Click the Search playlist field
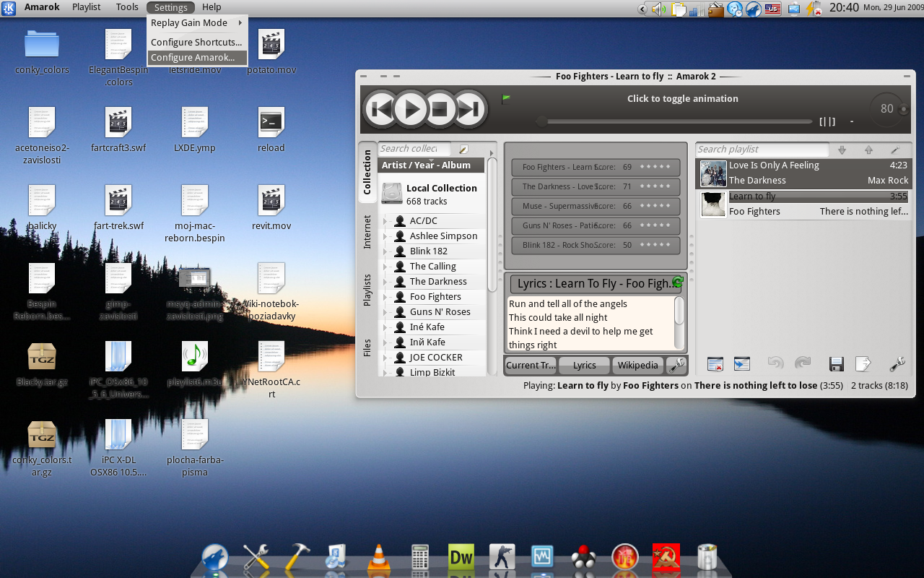The width and height of the screenshot is (924, 578). click(x=762, y=150)
